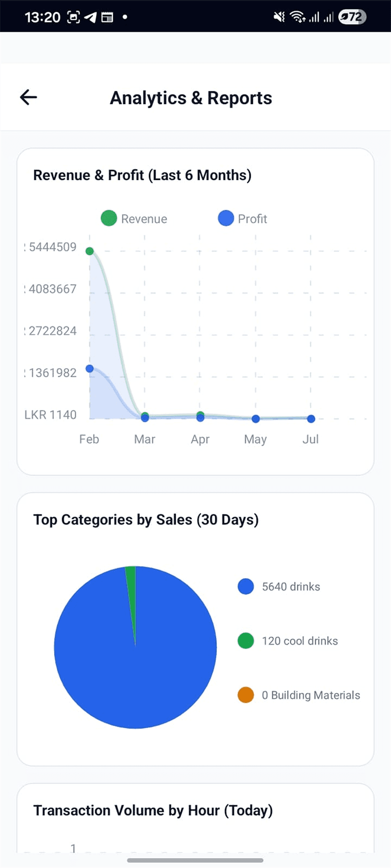Tap the Jul axis label

pyautogui.click(x=311, y=439)
